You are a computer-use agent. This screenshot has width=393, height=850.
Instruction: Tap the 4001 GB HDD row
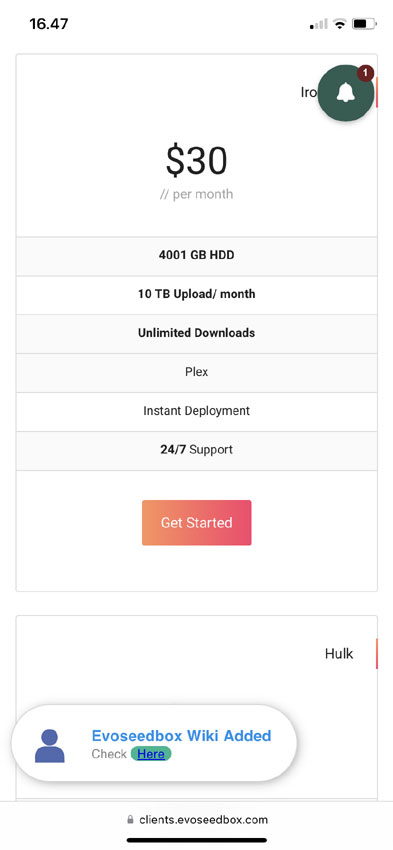[197, 255]
